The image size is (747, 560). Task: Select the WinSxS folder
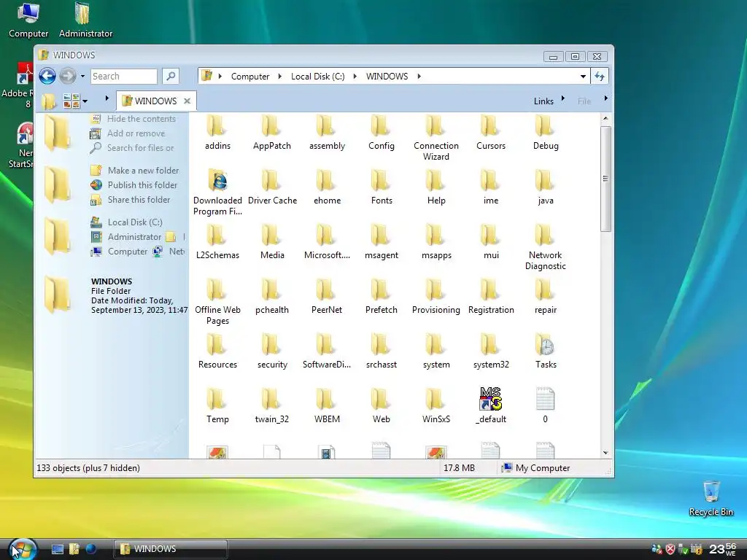click(x=436, y=406)
